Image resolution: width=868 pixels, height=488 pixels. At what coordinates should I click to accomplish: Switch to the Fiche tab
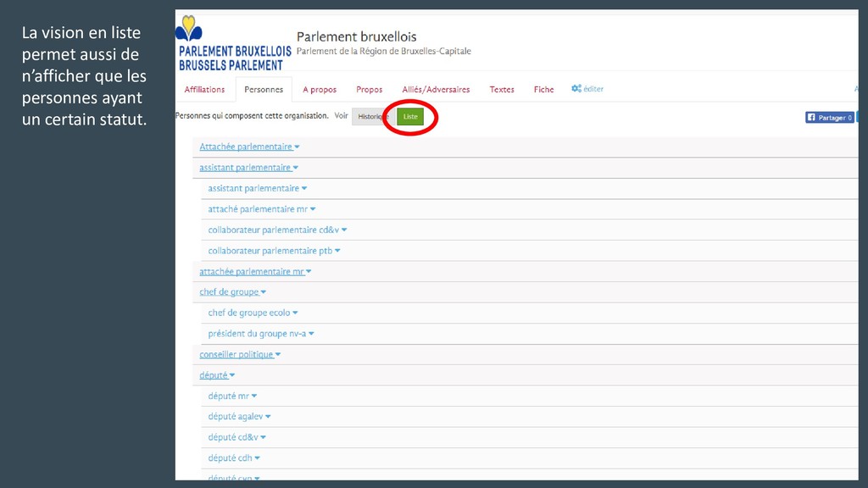point(543,89)
